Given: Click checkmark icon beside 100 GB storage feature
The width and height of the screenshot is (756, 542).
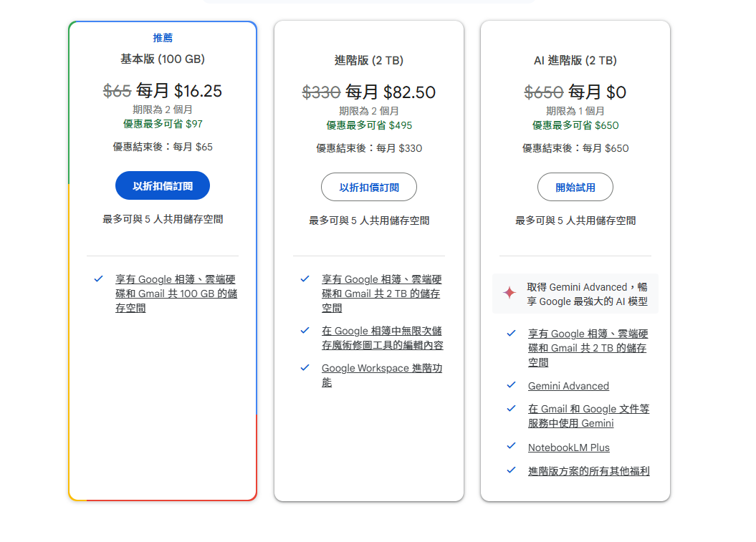Looking at the screenshot, I should tap(99, 279).
